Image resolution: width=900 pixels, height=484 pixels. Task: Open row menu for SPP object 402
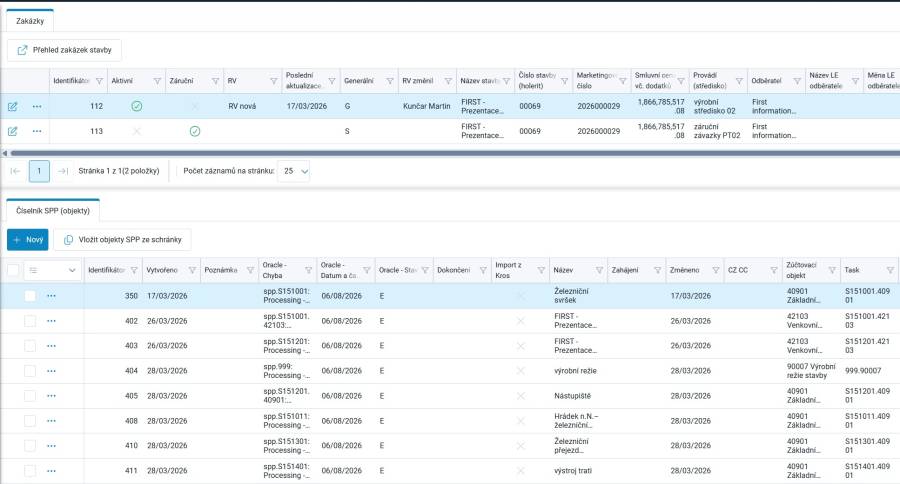51,321
